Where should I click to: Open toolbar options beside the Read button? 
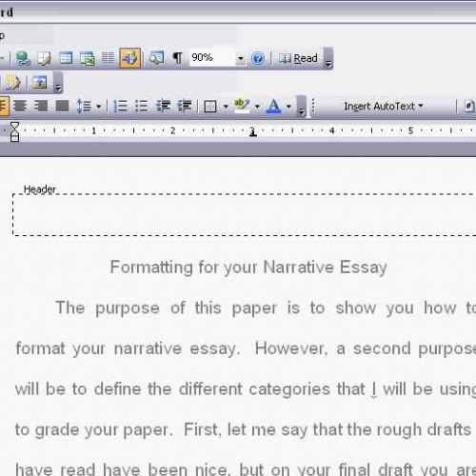coord(328,59)
